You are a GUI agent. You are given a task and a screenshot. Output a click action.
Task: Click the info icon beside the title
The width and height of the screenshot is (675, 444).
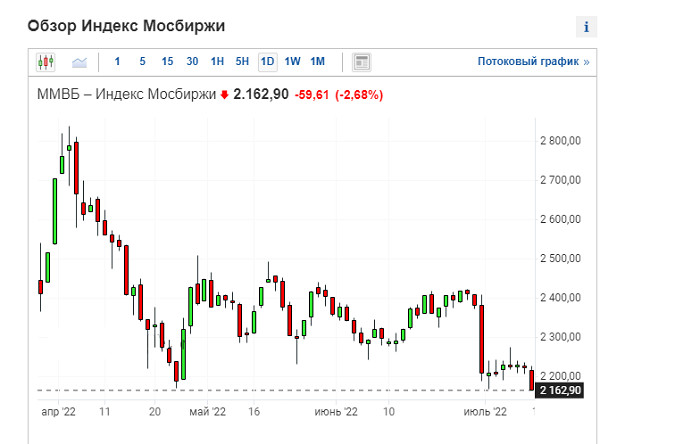(x=586, y=26)
